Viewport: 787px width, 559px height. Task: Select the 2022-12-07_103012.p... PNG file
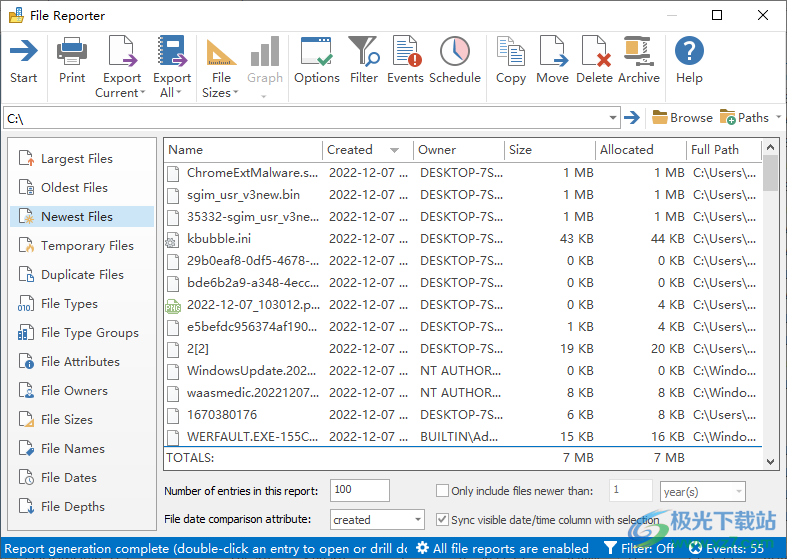pyautogui.click(x=463, y=305)
